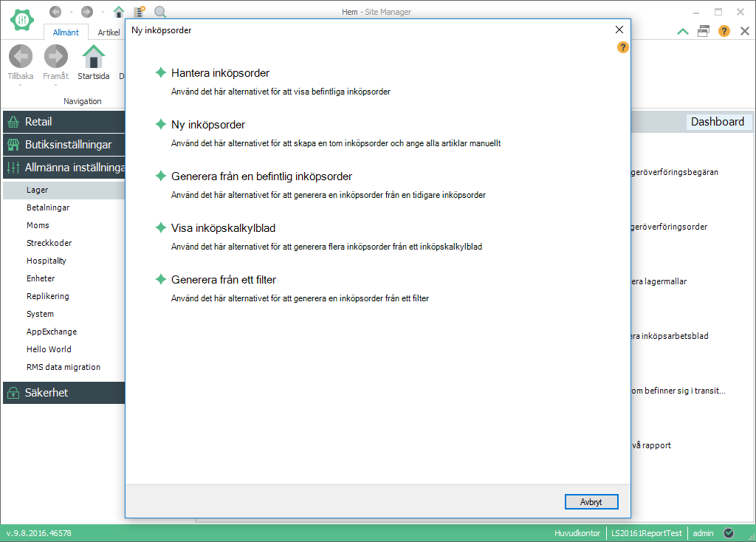The image size is (756, 542).
Task: Click the orange help icon inside the dialog
Action: 622,47
